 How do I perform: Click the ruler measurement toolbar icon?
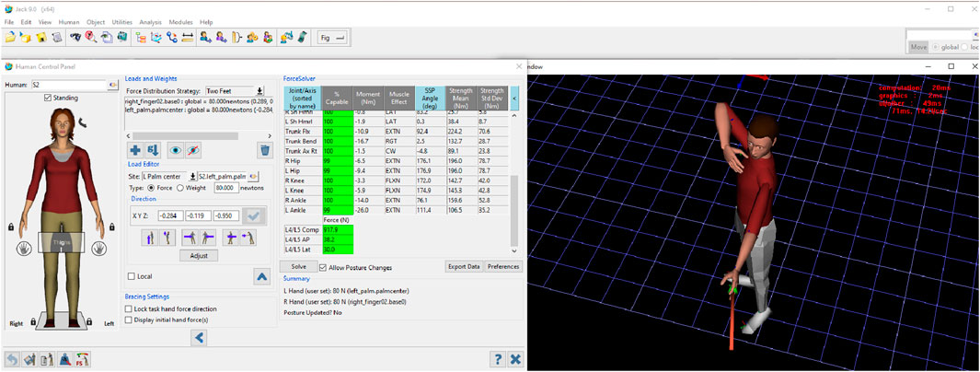coord(187,38)
